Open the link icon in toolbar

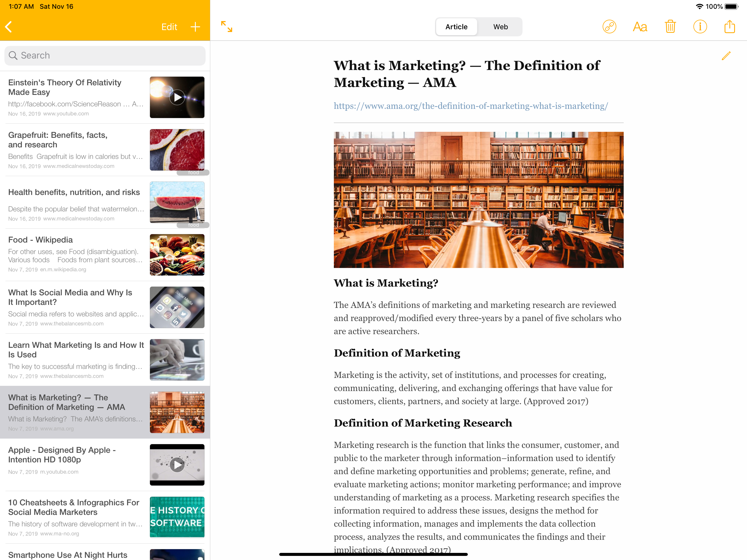(609, 27)
